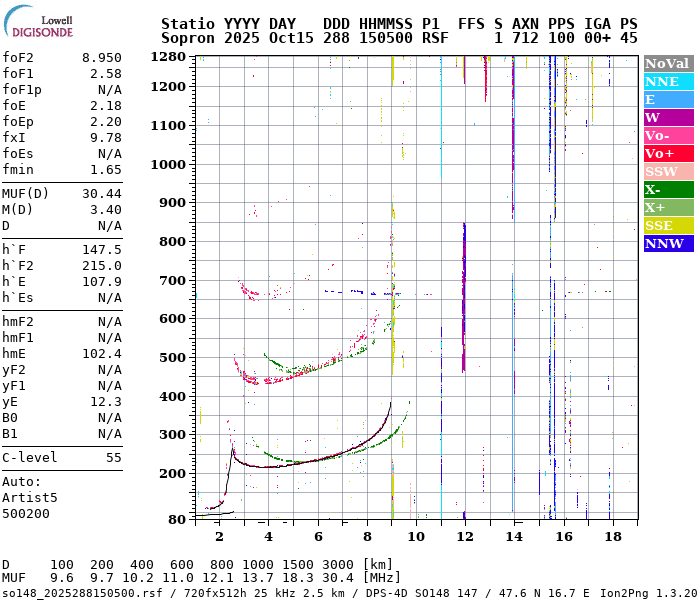Click the purple W legend entry
700x600 pixels.
667,117
